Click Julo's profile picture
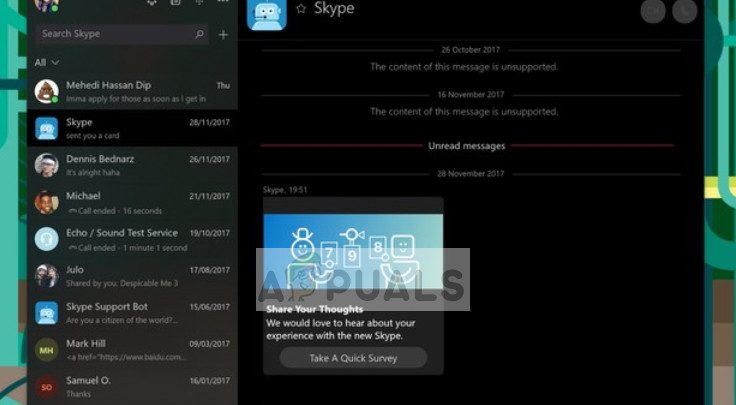The image size is (736, 405). pyautogui.click(x=46, y=276)
